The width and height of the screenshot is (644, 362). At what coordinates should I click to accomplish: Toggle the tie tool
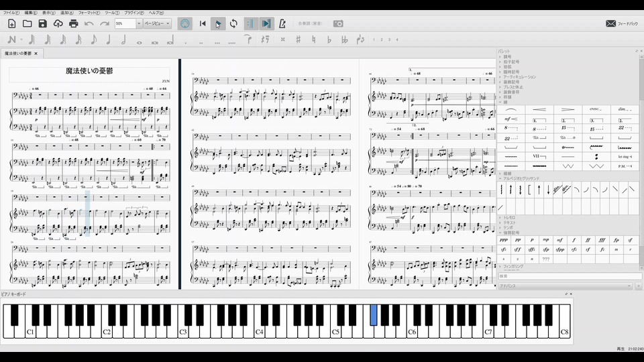point(248,40)
